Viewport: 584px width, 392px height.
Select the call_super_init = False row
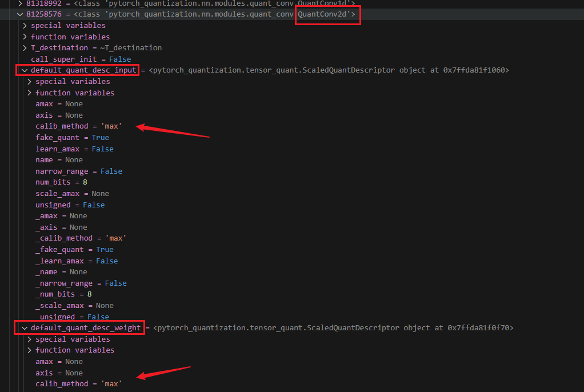(x=81, y=59)
